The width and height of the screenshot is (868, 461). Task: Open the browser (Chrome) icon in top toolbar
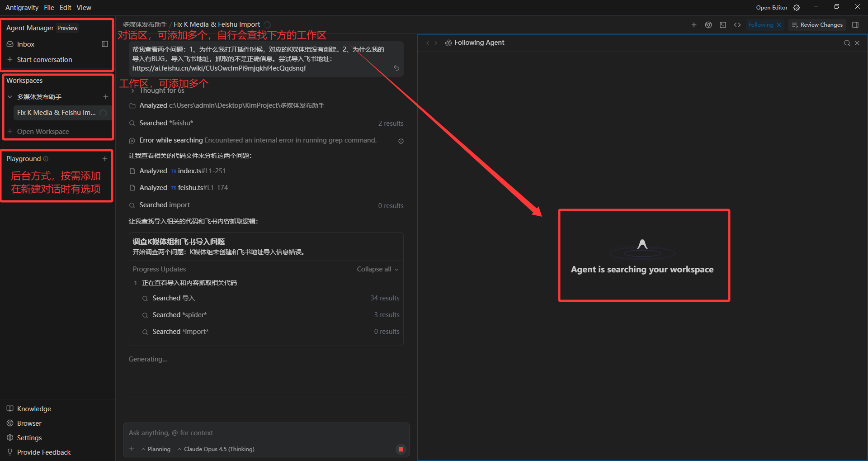(x=708, y=25)
